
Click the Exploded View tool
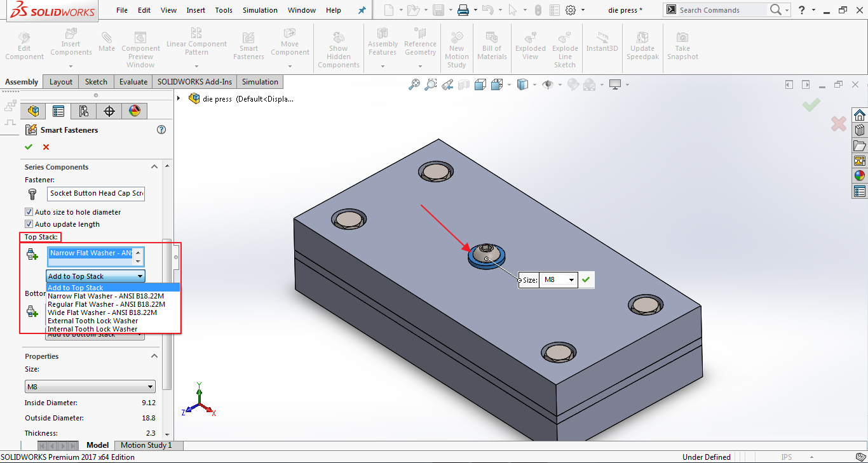coord(531,47)
